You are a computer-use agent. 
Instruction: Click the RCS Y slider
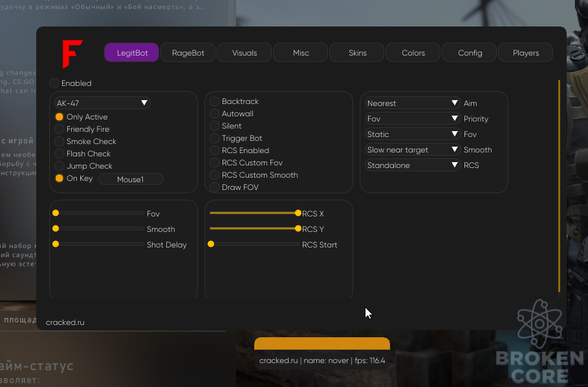[x=255, y=229]
